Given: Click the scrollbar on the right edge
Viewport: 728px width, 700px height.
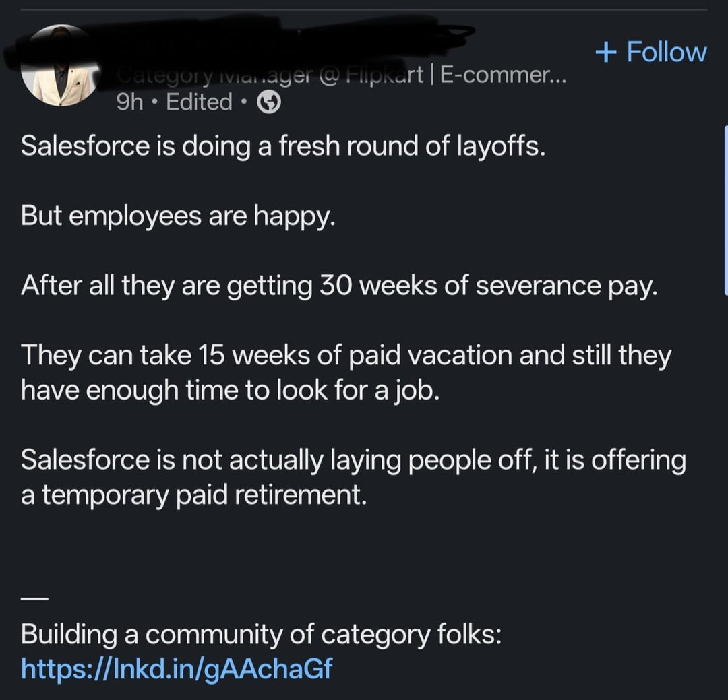Looking at the screenshot, I should click(x=726, y=210).
